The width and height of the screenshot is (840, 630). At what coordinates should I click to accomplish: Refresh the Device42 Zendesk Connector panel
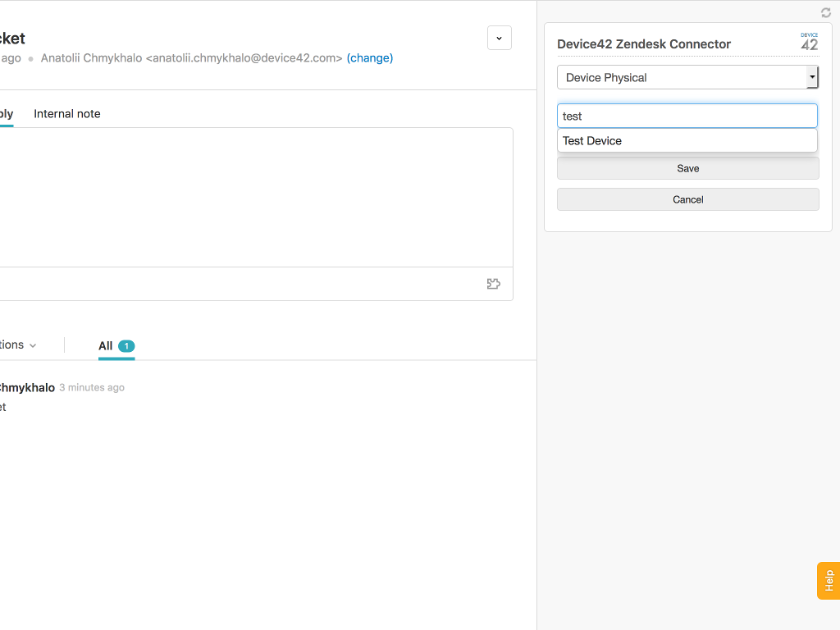pos(825,12)
